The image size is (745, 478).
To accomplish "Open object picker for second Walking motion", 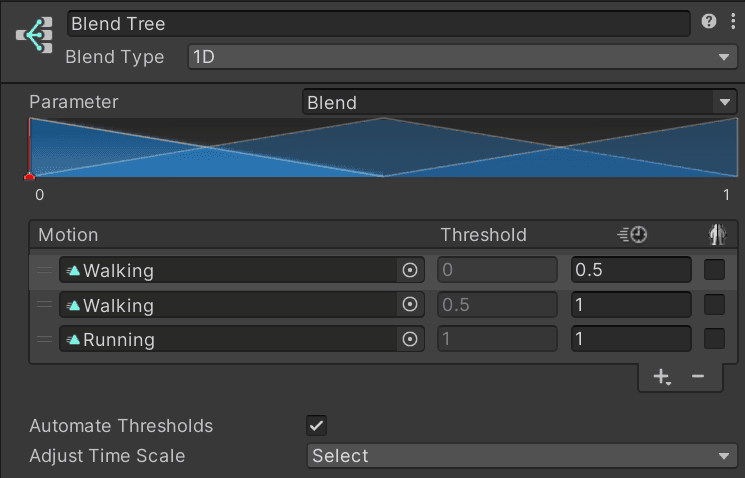I will 408,305.
